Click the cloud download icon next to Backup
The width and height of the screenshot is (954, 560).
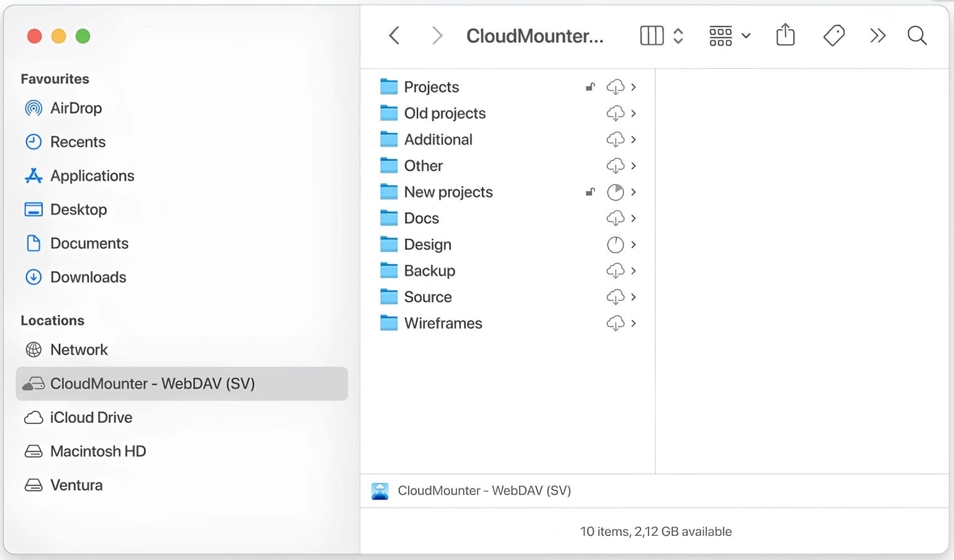(x=616, y=271)
